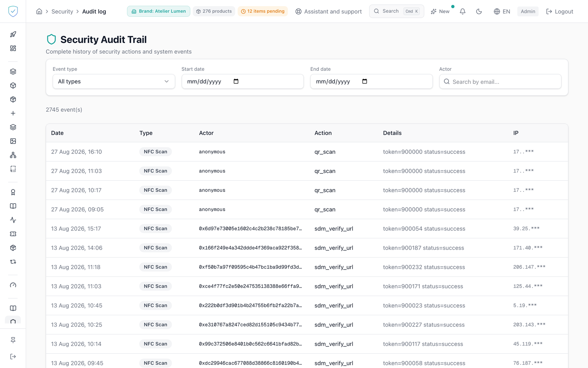
Task: Click actor hash starting 0xe310767a8247
Action: coord(250,325)
